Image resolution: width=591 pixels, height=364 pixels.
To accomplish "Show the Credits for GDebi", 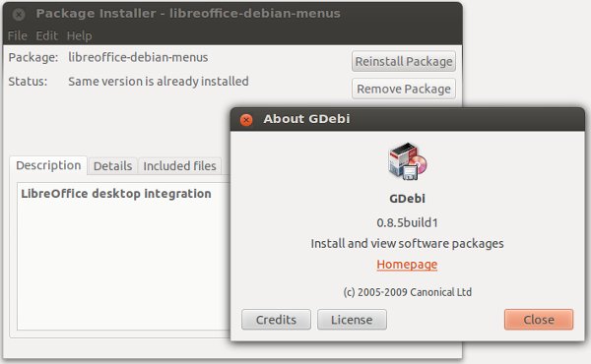I will [x=276, y=320].
